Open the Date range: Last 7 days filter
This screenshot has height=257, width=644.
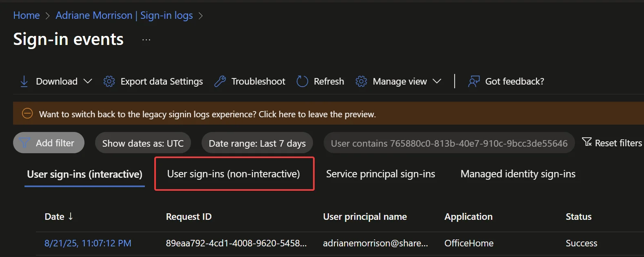(257, 143)
